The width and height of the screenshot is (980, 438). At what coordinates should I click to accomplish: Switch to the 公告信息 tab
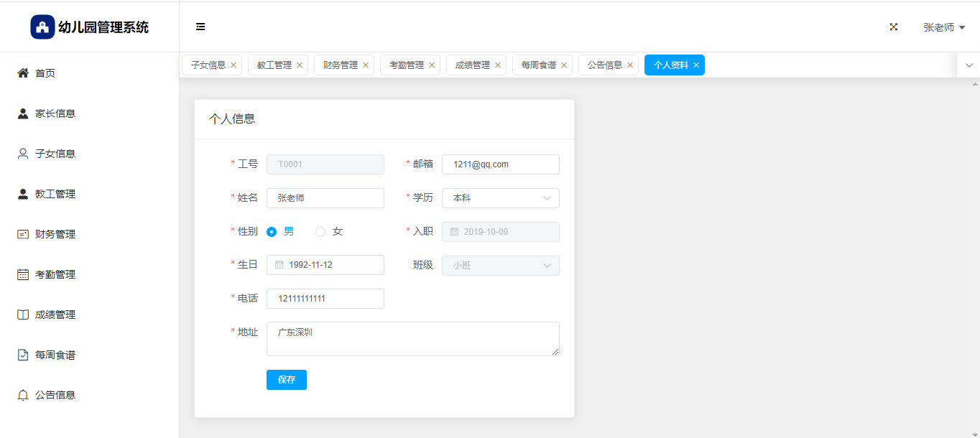[604, 65]
